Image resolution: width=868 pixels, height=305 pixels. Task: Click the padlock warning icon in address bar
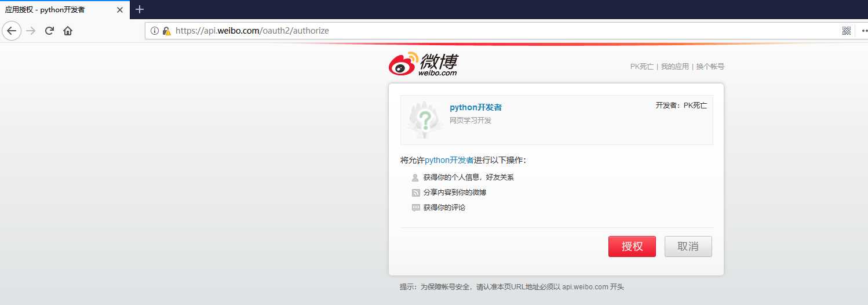tap(167, 31)
